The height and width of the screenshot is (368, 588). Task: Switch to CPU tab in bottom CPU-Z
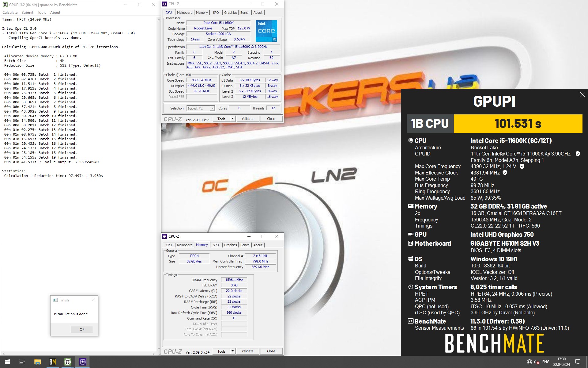pyautogui.click(x=169, y=245)
